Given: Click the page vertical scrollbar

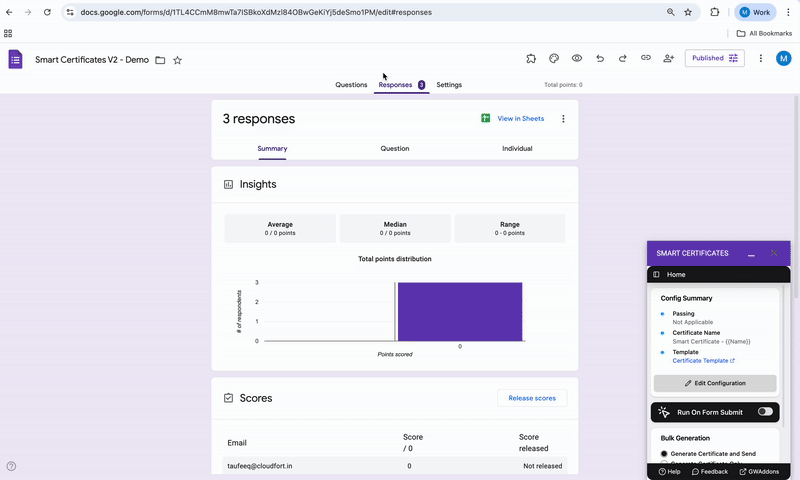Looking at the screenshot, I should pos(796,196).
